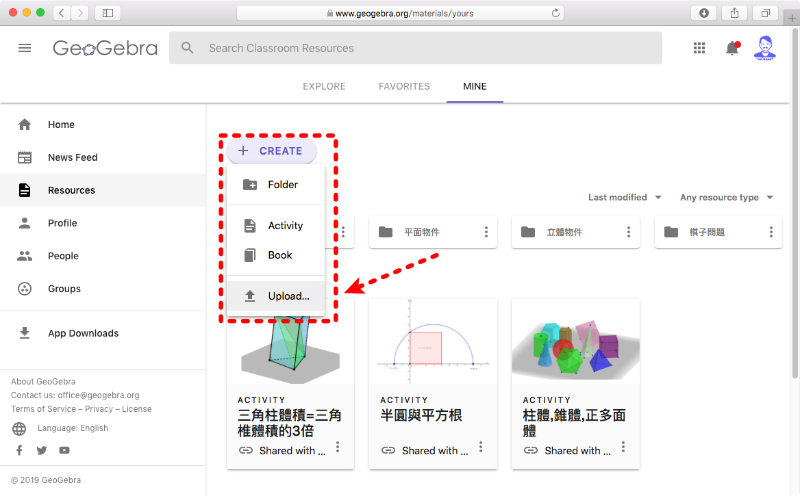Viewport: 800px width, 496px height.
Task: Go to Home in sidebar
Action: (x=102, y=125)
